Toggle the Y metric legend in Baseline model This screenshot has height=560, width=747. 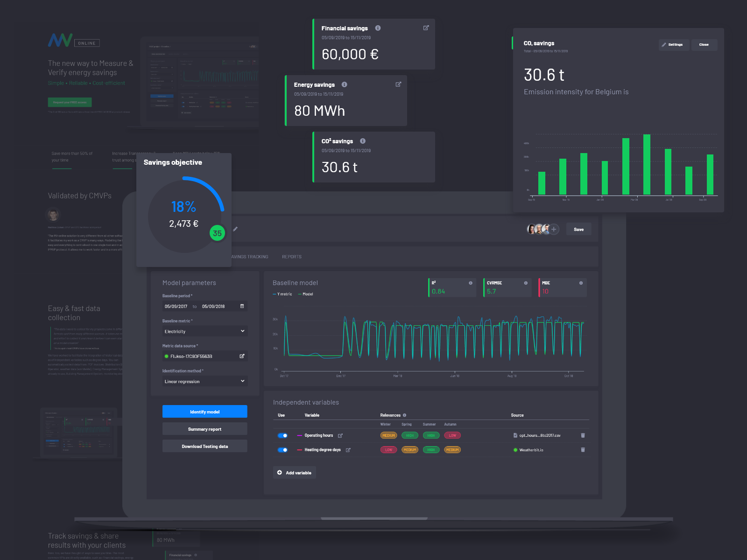283,294
